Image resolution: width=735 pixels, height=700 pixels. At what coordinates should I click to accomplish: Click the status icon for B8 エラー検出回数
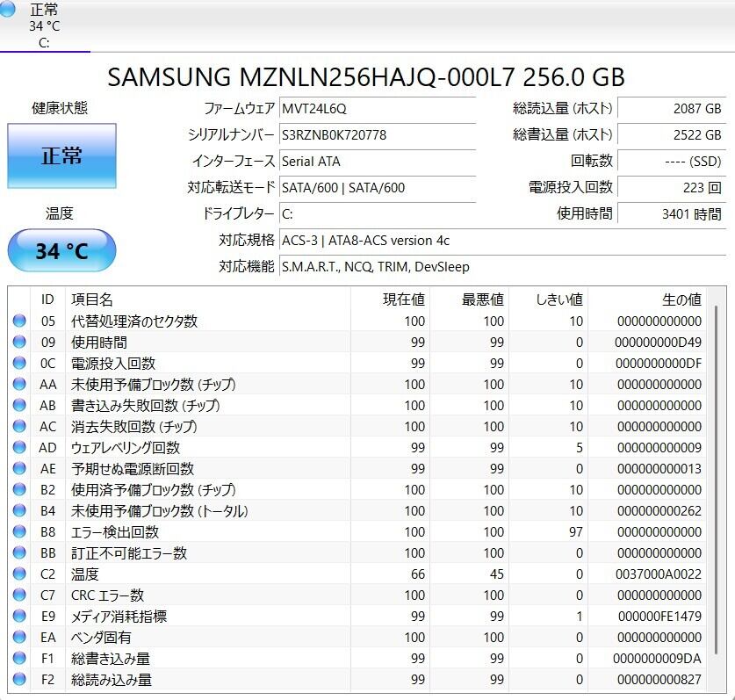click(x=19, y=532)
